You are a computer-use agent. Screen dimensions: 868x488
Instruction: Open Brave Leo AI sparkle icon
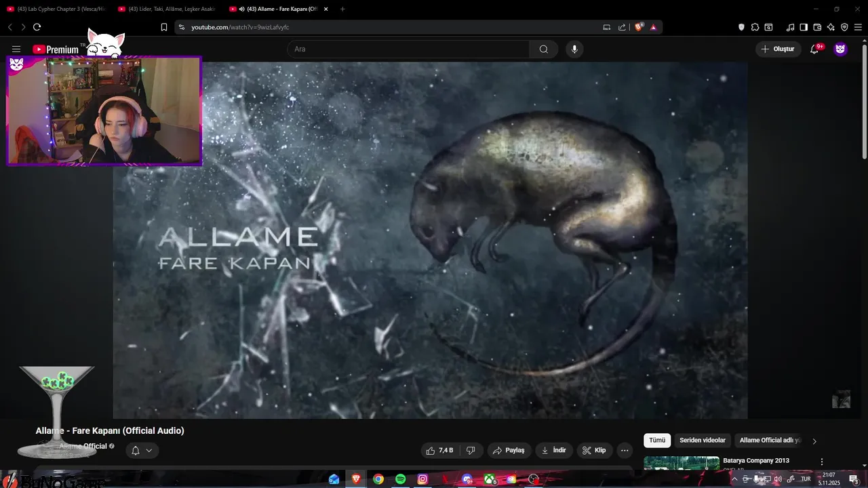831,27
